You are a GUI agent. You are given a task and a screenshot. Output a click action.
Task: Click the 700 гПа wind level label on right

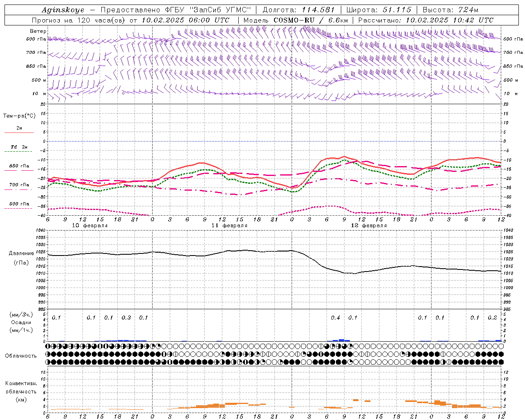(513, 52)
